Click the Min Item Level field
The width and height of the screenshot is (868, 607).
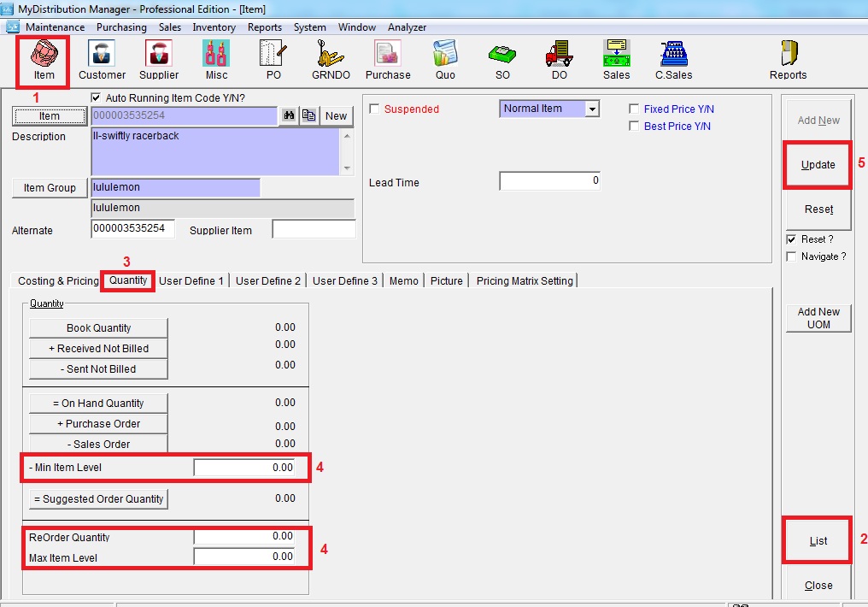(244, 468)
